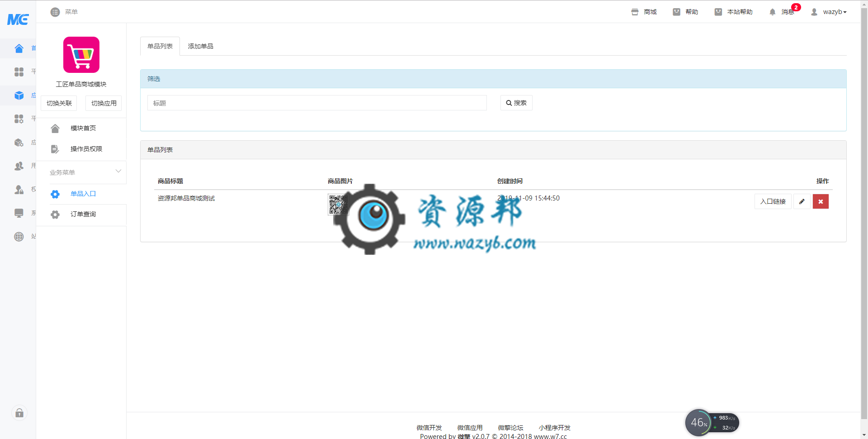
Task: Click the 微信开发 footer link
Action: click(x=429, y=428)
